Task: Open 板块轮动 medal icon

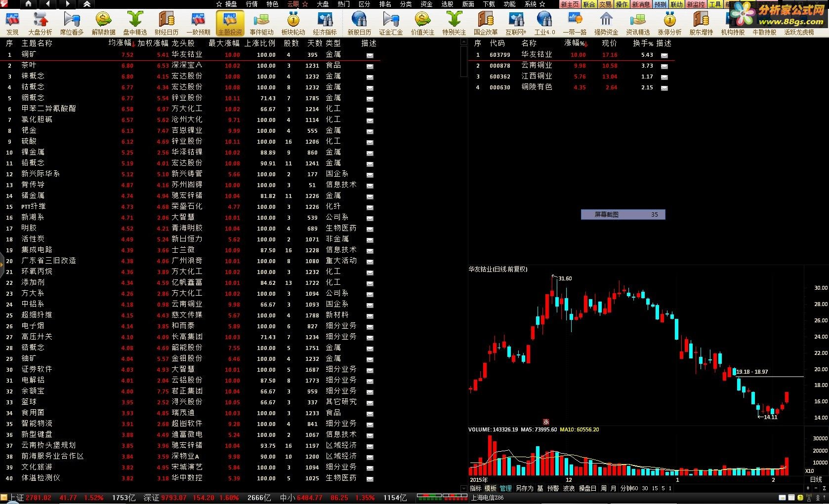Action: pyautogui.click(x=293, y=24)
